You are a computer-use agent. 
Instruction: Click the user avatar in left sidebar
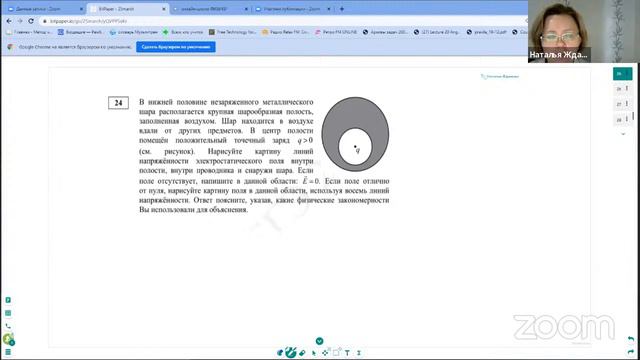tap(8, 339)
